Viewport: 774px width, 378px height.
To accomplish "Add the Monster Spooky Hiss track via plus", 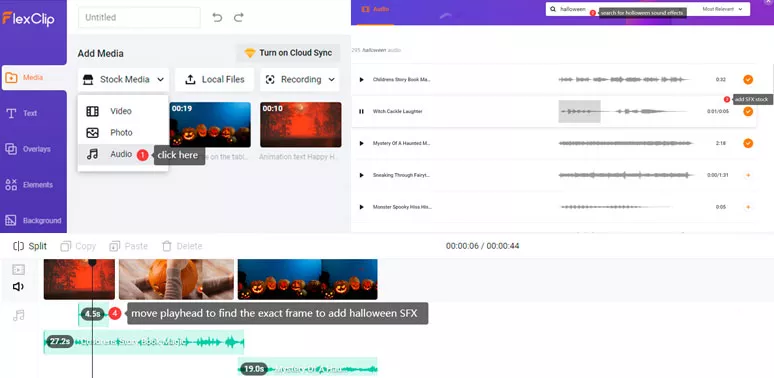I will [748, 207].
